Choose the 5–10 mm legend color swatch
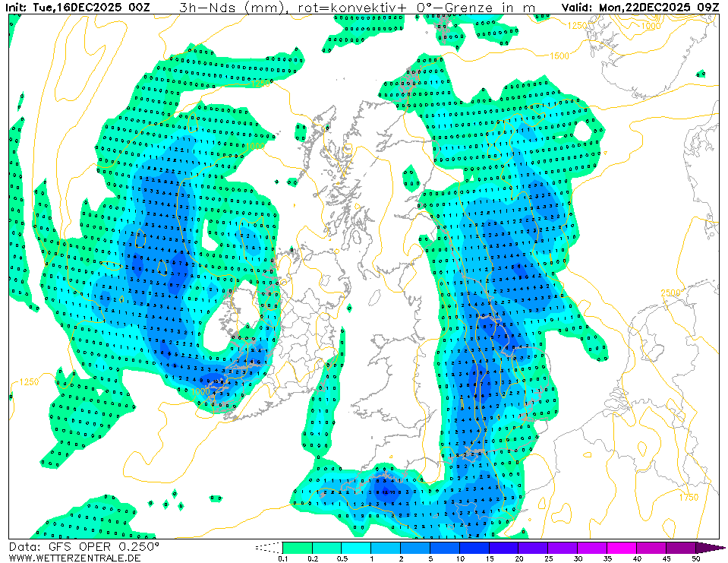This screenshot has height=563, width=728. coord(445,547)
